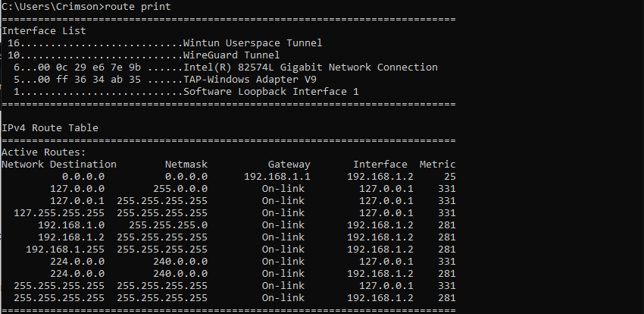The height and width of the screenshot is (314, 644).
Task: Click the 192.168.1.0 network destination
Action: point(71,225)
